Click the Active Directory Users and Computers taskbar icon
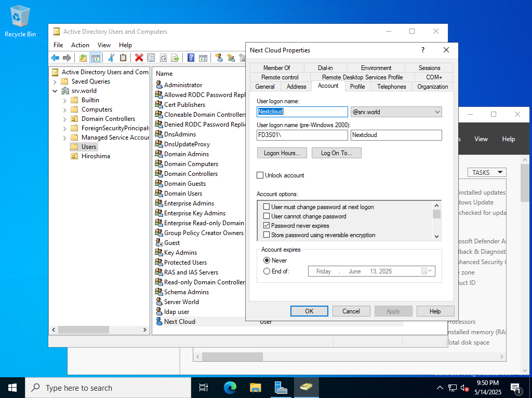Viewport: 532px width, 398px height. [x=307, y=388]
